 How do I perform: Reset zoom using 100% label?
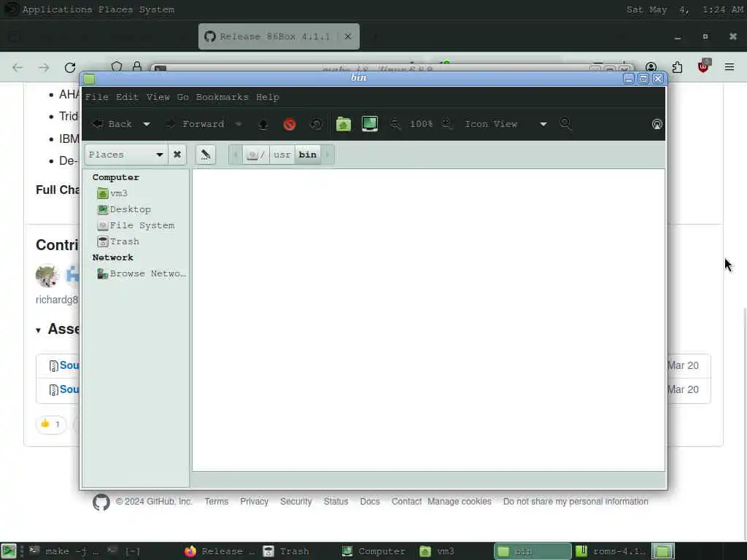(421, 124)
